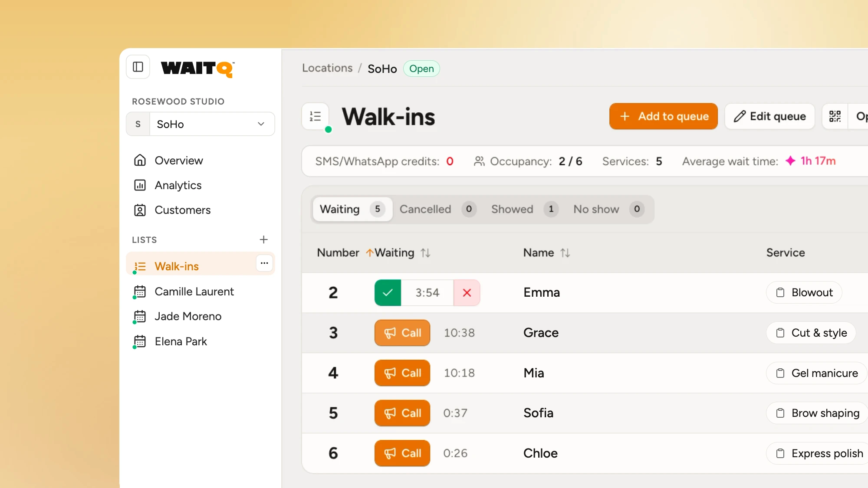Image resolution: width=868 pixels, height=488 pixels.
Task: Add a new list with plus icon
Action: pyautogui.click(x=263, y=239)
